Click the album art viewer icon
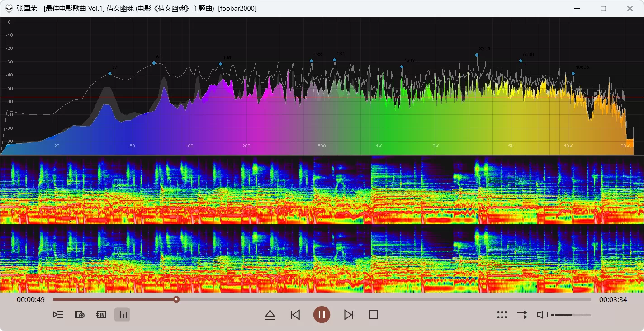The height and width of the screenshot is (331, 644). [80, 315]
